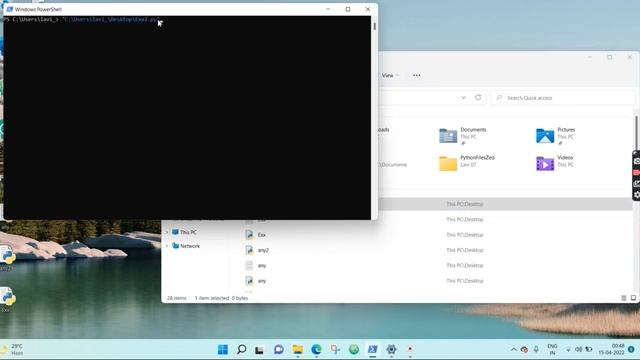Screen dimensions: 640x360
Task: Click the Search Quick access field
Action: (x=563, y=98)
